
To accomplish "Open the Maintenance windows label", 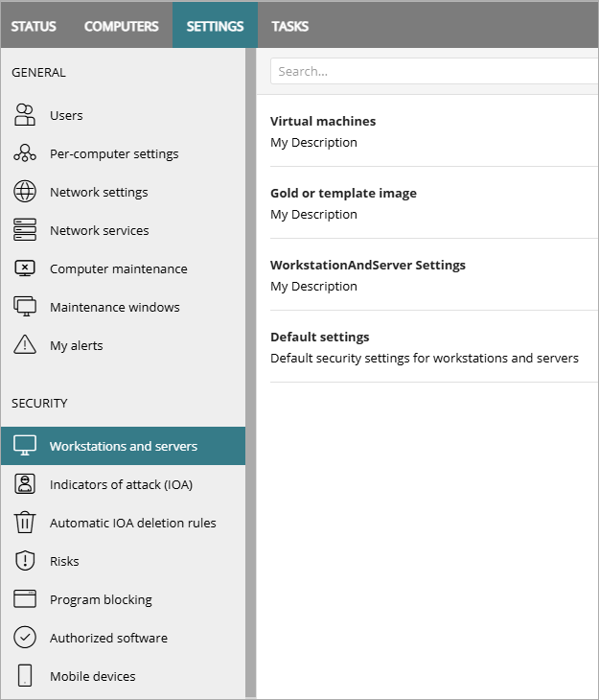I will [x=115, y=307].
